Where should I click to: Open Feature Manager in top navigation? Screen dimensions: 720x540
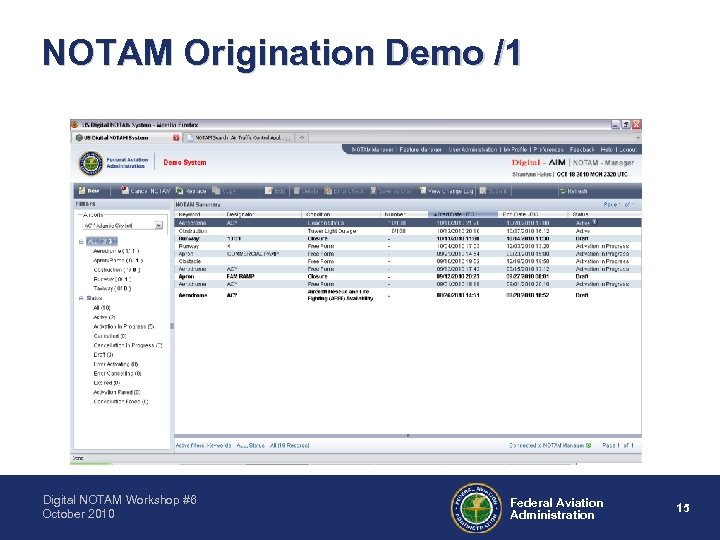coord(421,149)
